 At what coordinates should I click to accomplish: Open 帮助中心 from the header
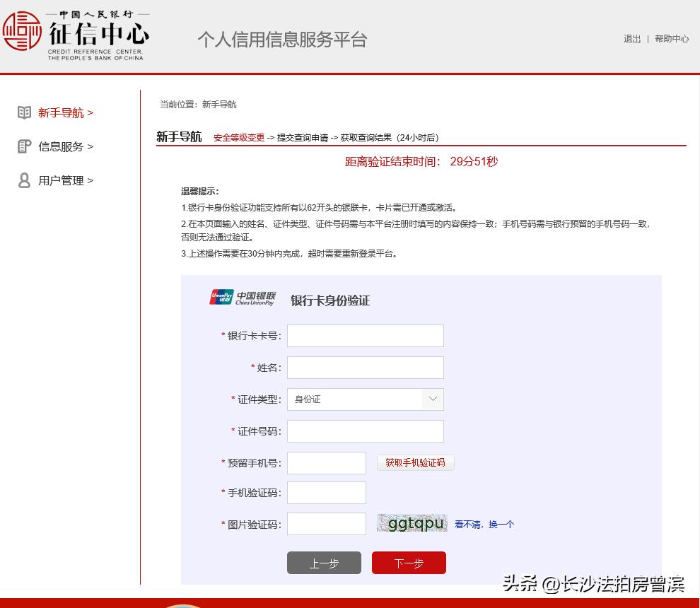tap(672, 39)
